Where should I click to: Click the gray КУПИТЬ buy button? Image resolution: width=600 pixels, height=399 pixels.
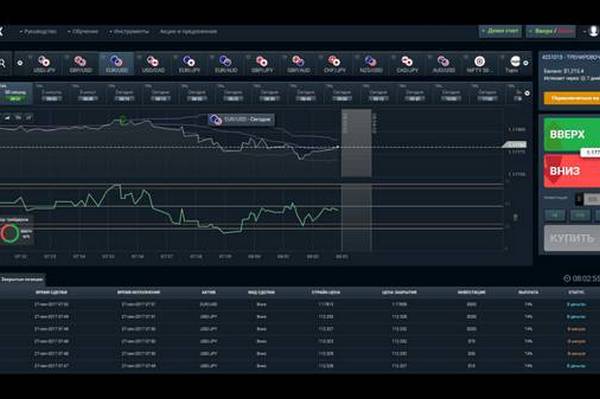pos(572,238)
